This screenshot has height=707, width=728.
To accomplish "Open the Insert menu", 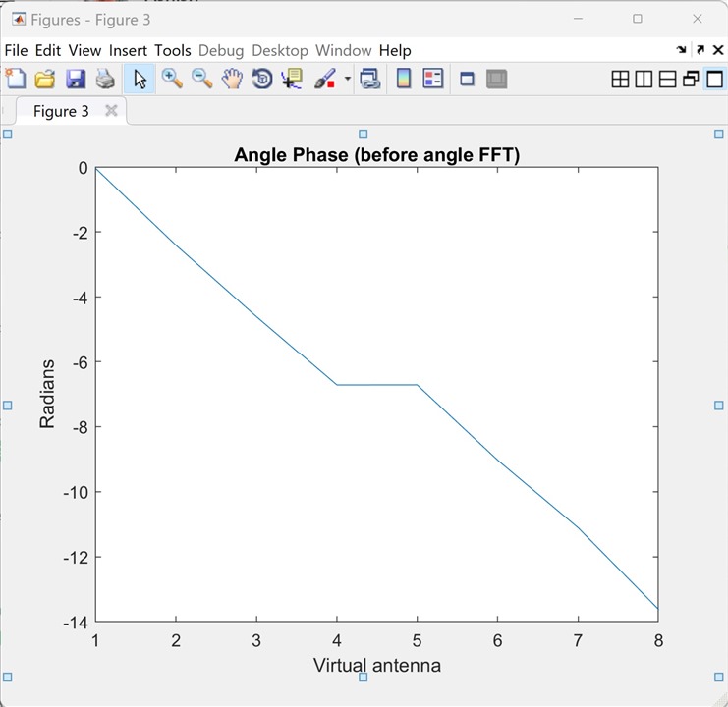I will pyautogui.click(x=128, y=50).
